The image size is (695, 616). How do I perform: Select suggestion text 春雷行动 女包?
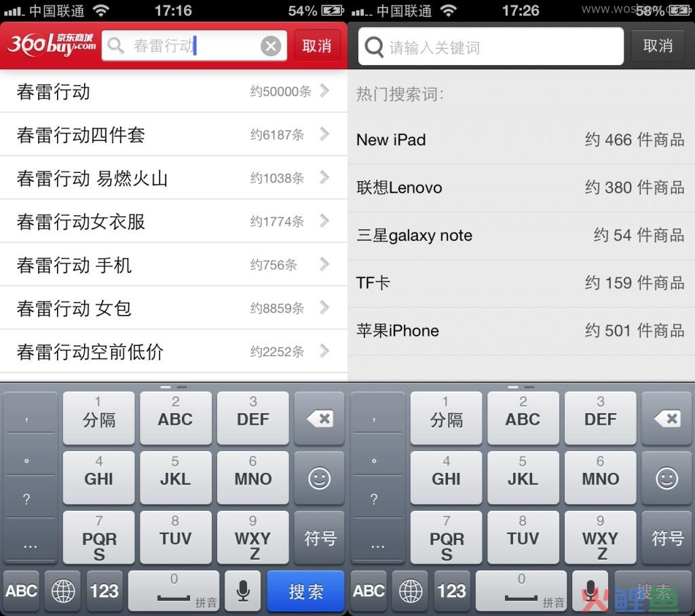[x=74, y=309]
